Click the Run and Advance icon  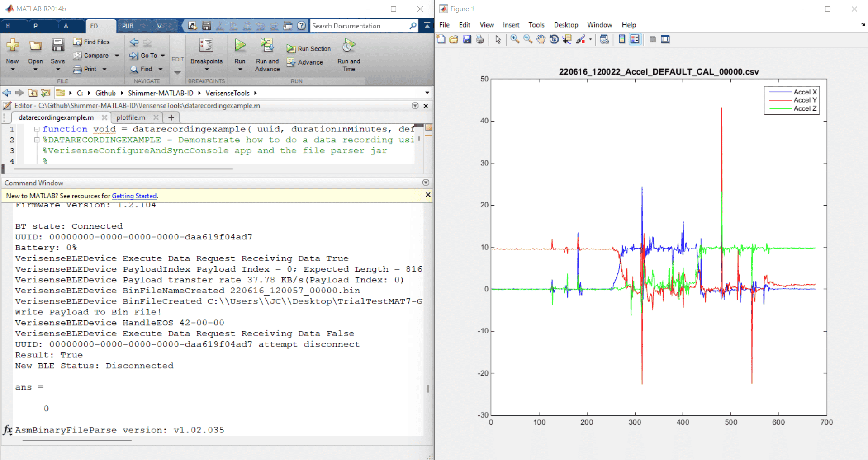click(267, 45)
